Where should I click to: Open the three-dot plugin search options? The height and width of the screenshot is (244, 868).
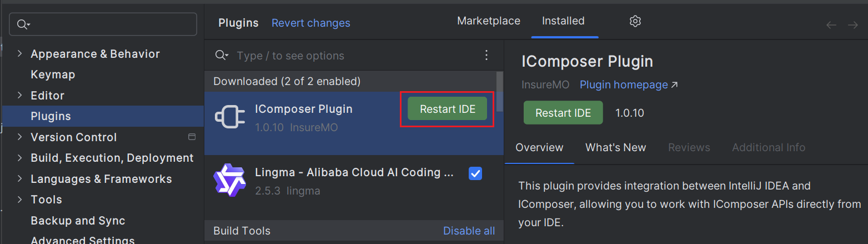[486, 55]
